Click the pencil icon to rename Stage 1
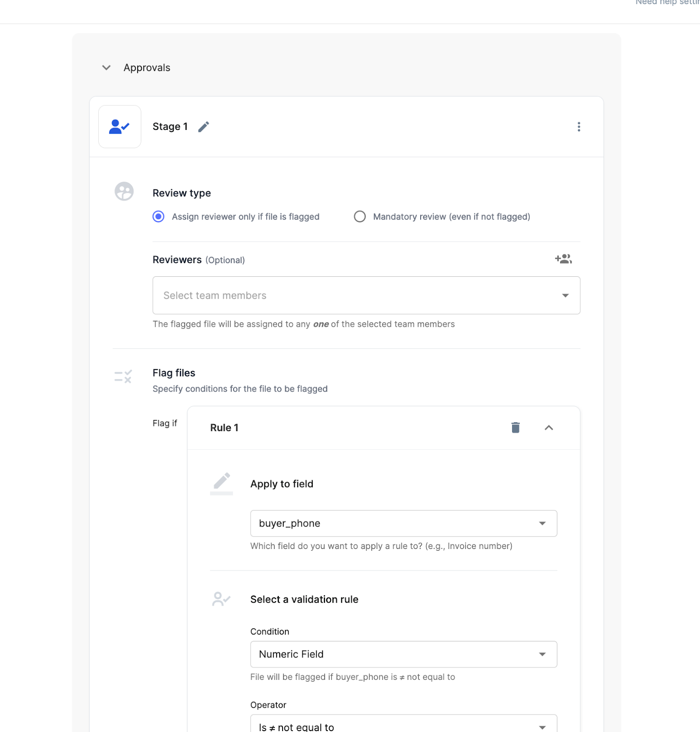 coord(203,127)
